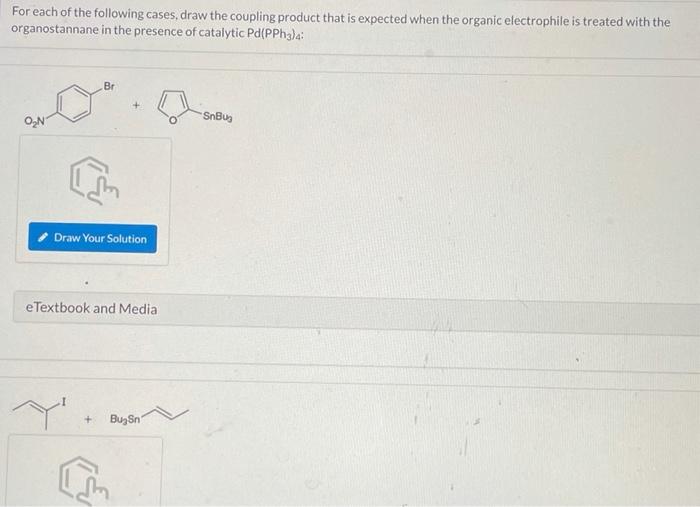Click the plus sign between the second reactants
Image resolution: width=700 pixels, height=507 pixels.
tap(88, 419)
